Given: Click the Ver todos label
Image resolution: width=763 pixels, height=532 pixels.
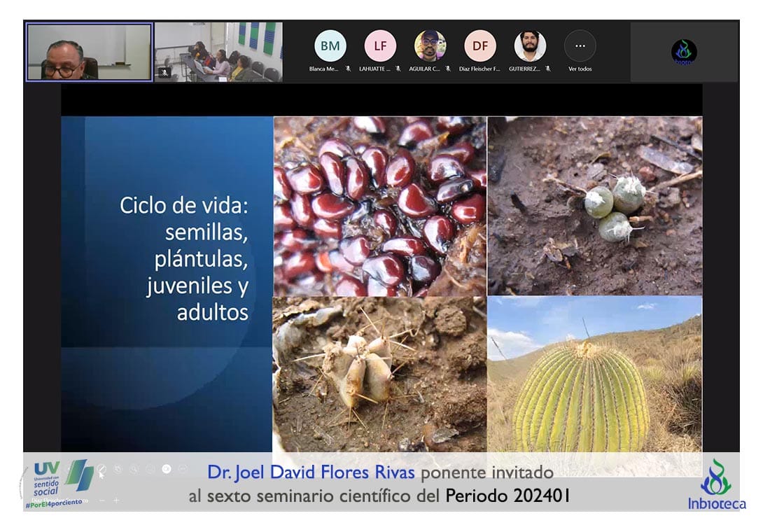Looking at the screenshot, I should pyautogui.click(x=580, y=69).
